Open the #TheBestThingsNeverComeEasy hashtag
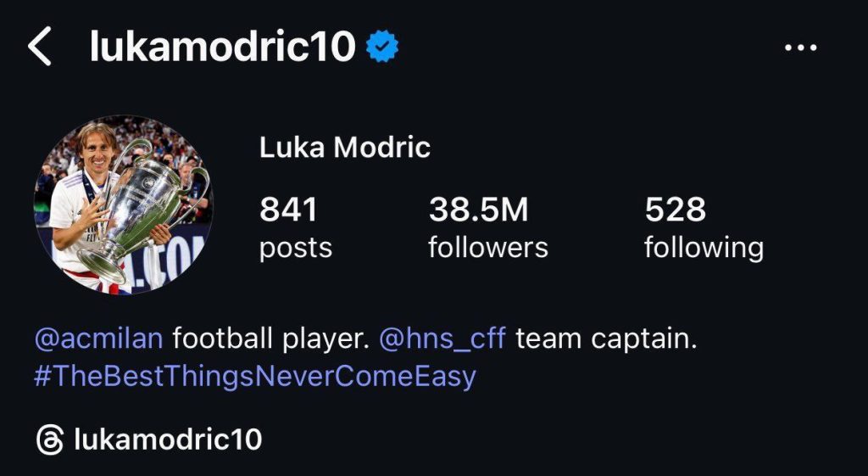The image size is (868, 476). [x=254, y=376]
